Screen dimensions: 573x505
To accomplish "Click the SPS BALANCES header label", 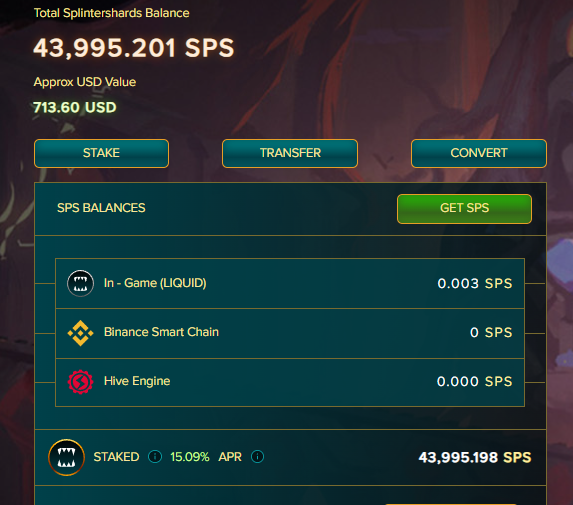I will click(x=101, y=208).
